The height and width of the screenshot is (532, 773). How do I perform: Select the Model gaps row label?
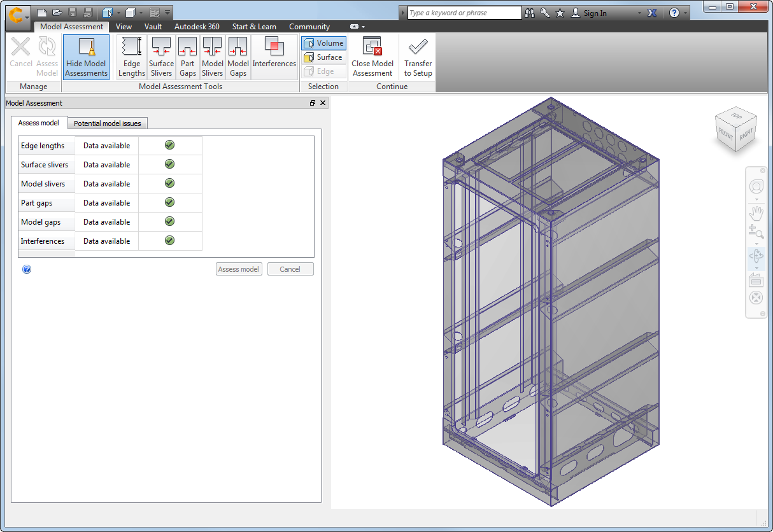click(x=41, y=222)
